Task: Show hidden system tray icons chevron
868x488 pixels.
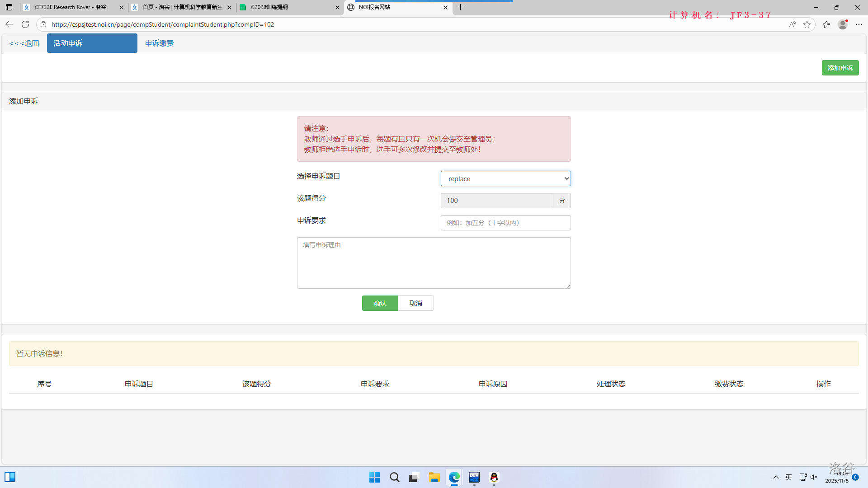Action: [776, 477]
